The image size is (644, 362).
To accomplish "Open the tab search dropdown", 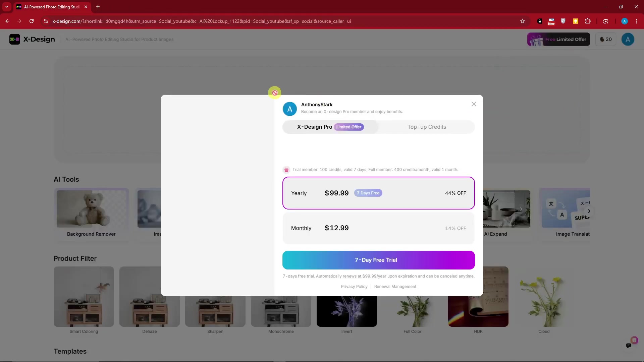I will 7,7.
